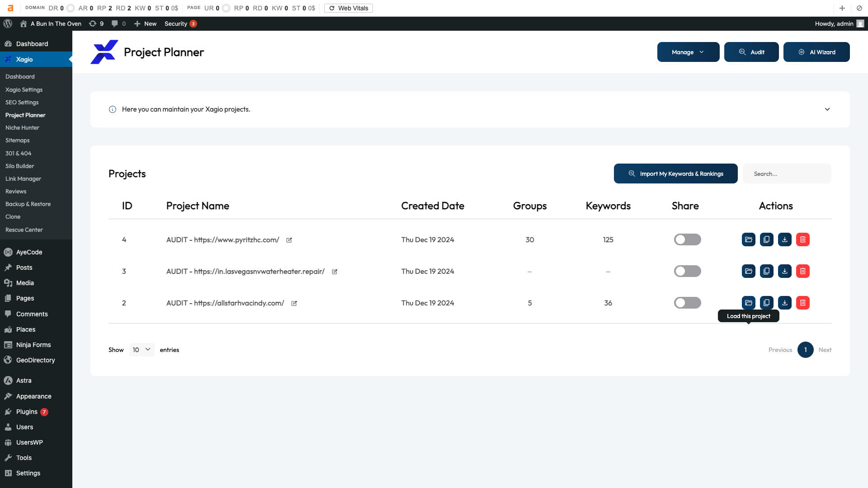
Task: Click the disable icon in SEO toolbar
Action: [x=859, y=8]
